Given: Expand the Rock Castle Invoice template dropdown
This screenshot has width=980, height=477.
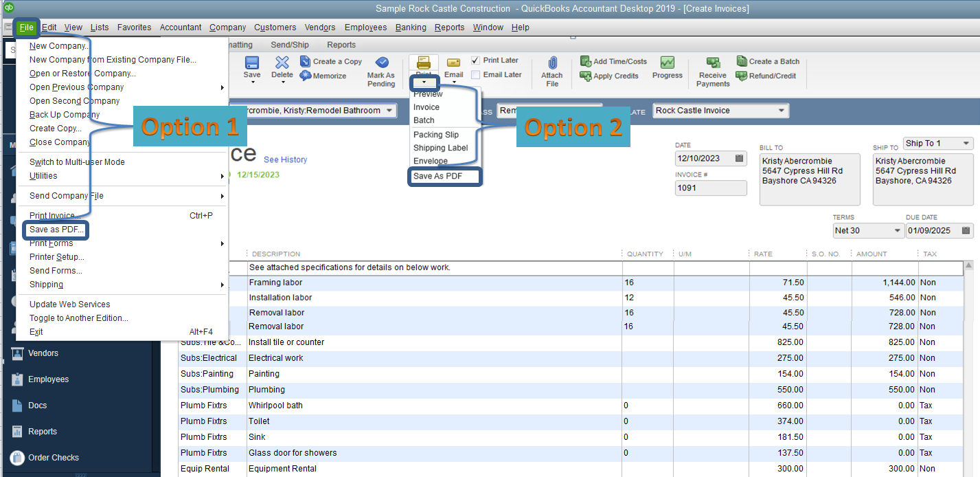Looking at the screenshot, I should 781,111.
